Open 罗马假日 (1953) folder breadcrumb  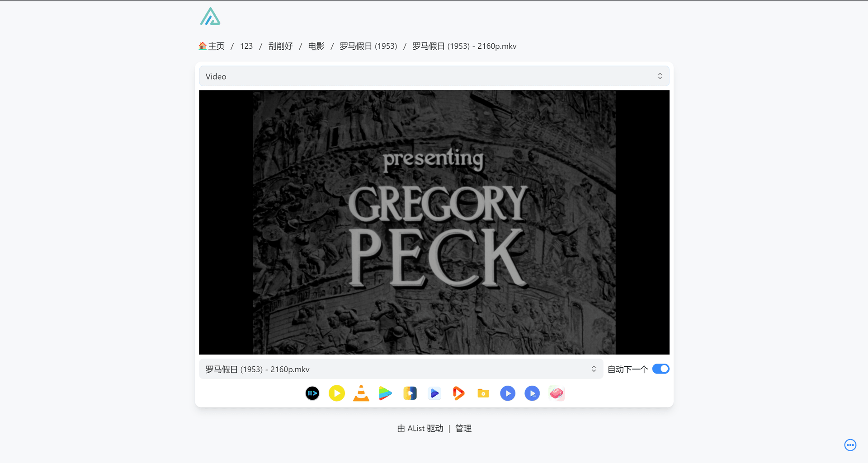point(368,46)
